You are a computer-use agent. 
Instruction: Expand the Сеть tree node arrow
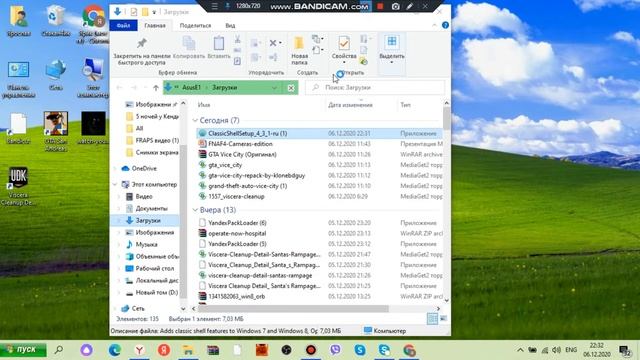tap(115, 309)
